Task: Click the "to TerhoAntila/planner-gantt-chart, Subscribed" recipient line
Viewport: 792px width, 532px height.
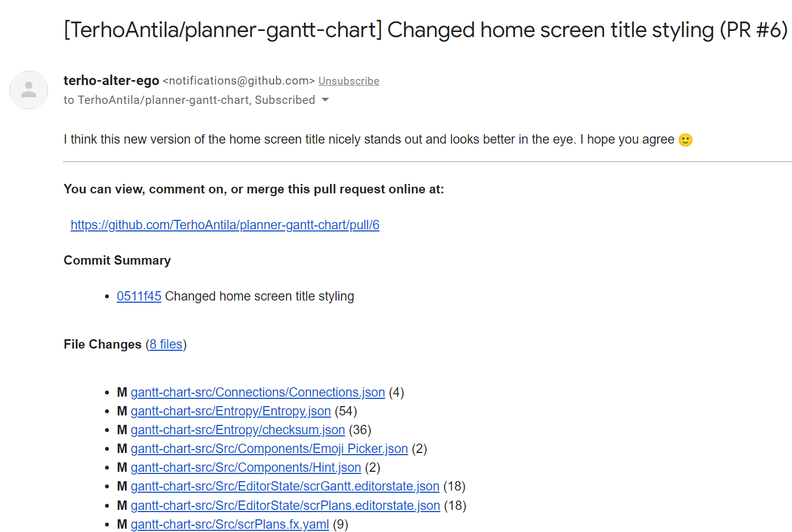Action: 189,100
